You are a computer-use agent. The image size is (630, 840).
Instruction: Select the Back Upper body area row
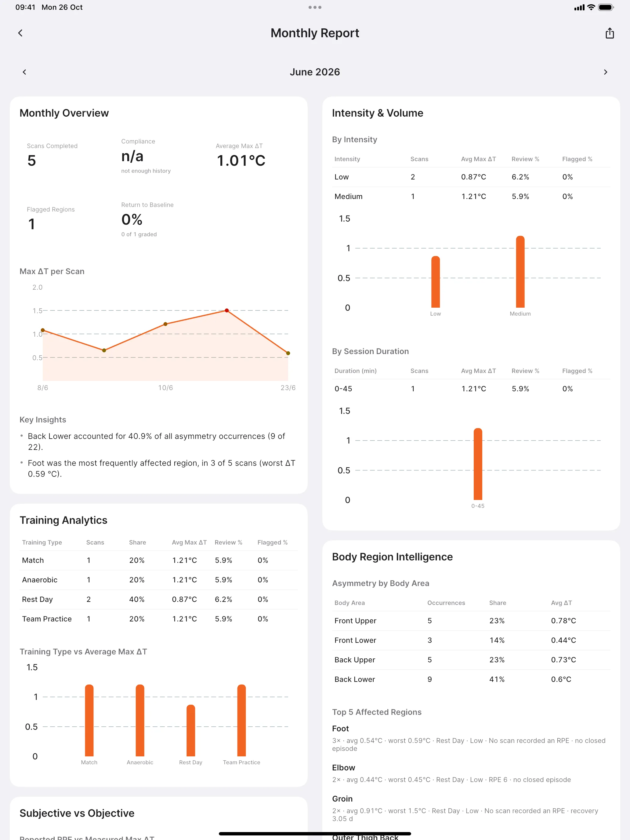(x=471, y=660)
